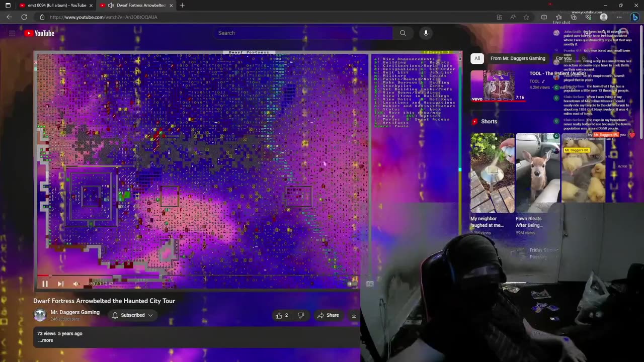Open Edge tab actions menu icon
644x362 pixels.
click(x=8, y=5)
